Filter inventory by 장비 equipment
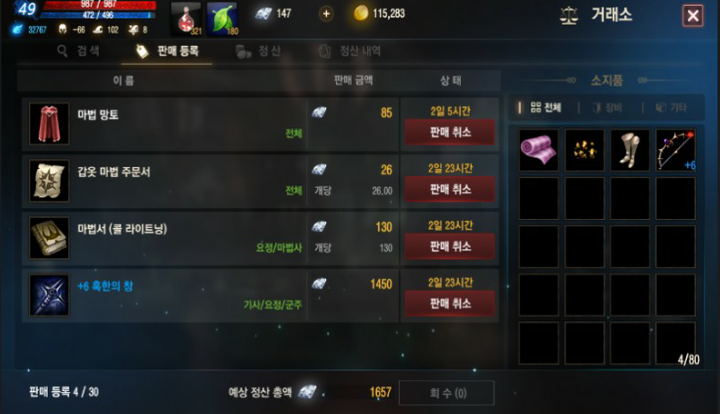 [607, 107]
